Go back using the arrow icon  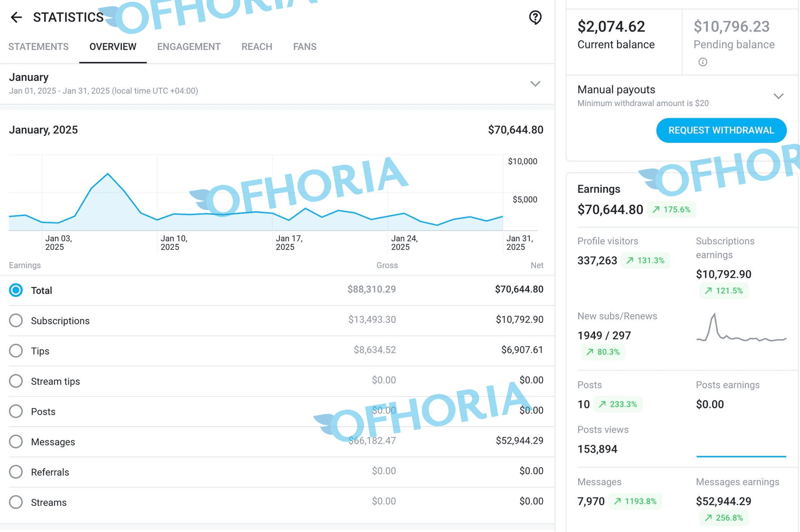click(16, 17)
